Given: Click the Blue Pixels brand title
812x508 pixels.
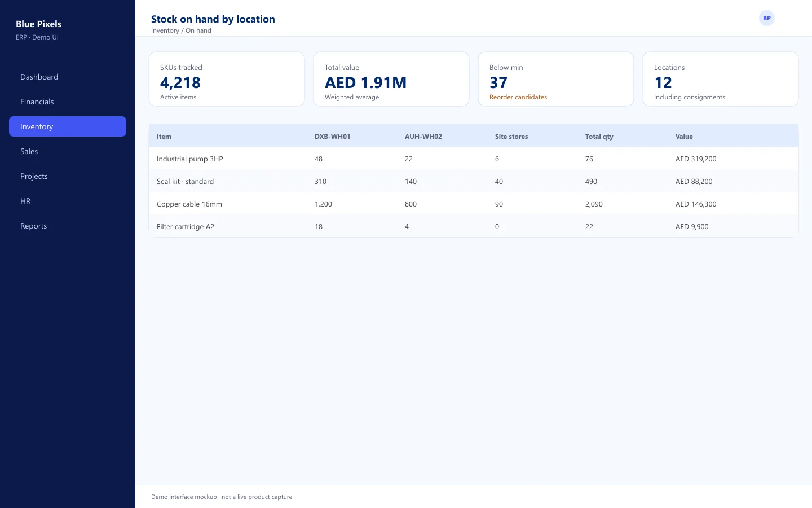Looking at the screenshot, I should [38, 24].
